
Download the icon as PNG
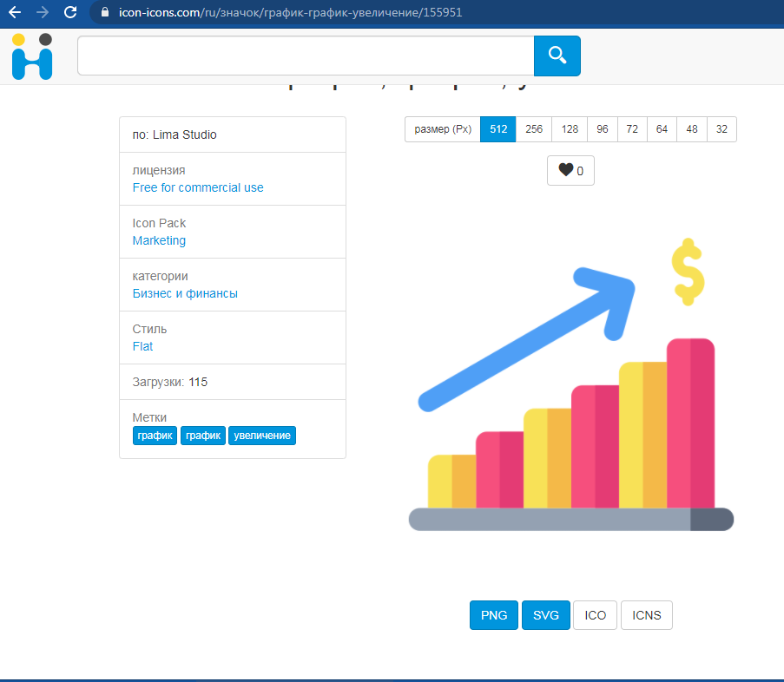click(x=494, y=615)
